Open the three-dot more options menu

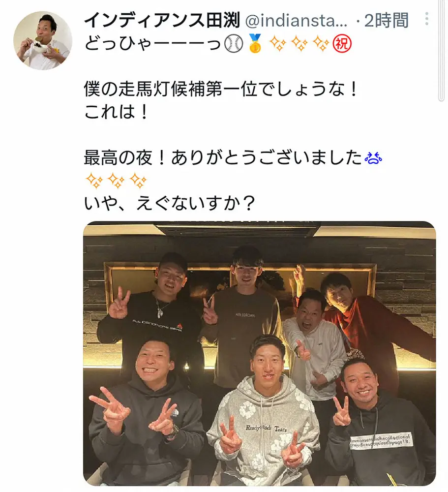click(x=427, y=19)
